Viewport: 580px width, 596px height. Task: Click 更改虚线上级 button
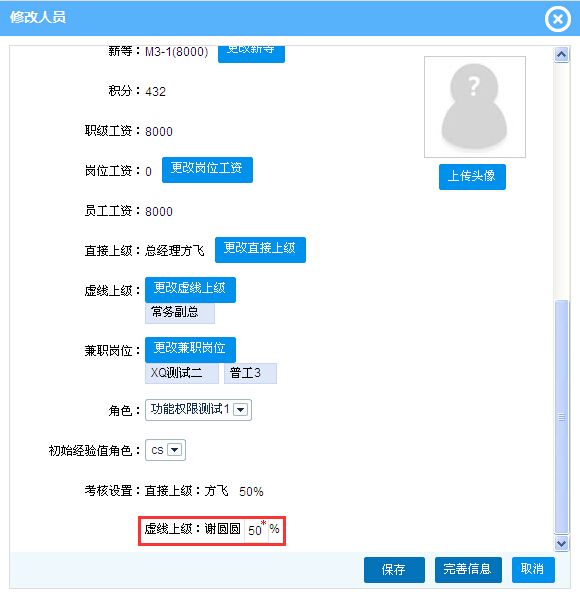pos(190,290)
